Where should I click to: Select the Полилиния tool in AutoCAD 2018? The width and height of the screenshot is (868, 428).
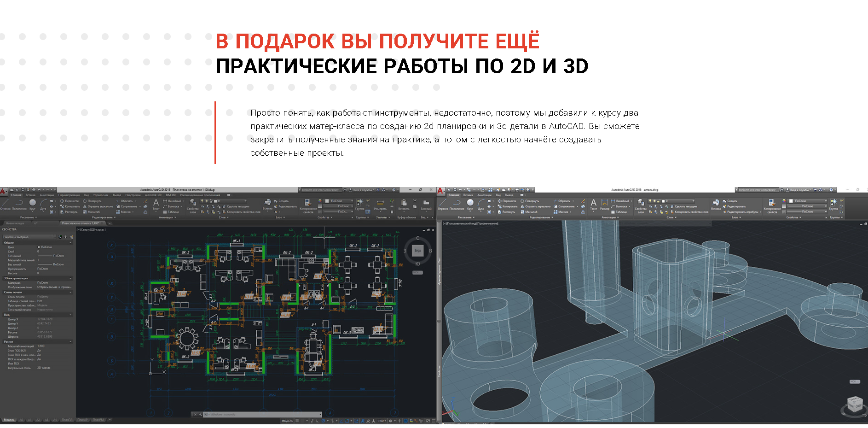click(x=457, y=205)
